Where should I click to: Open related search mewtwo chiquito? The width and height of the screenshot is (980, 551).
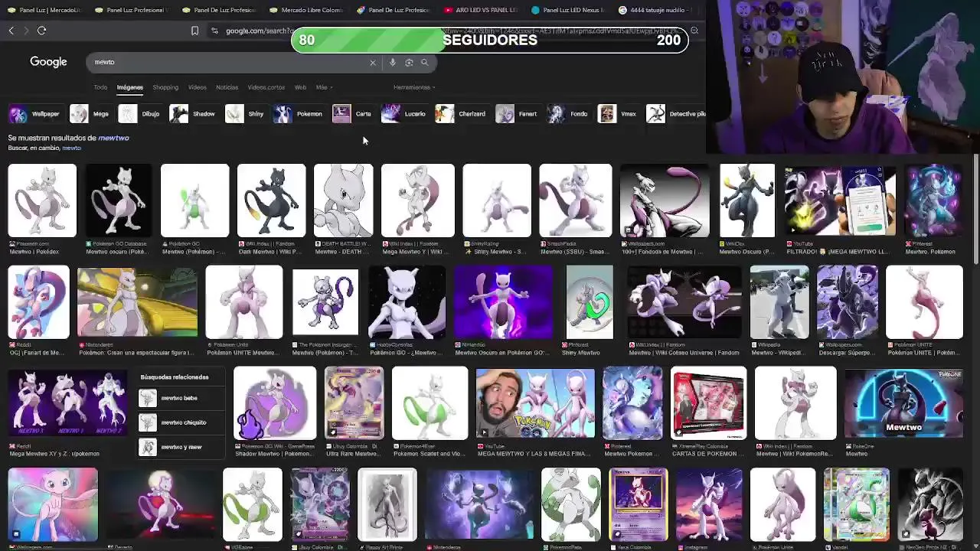183,422
